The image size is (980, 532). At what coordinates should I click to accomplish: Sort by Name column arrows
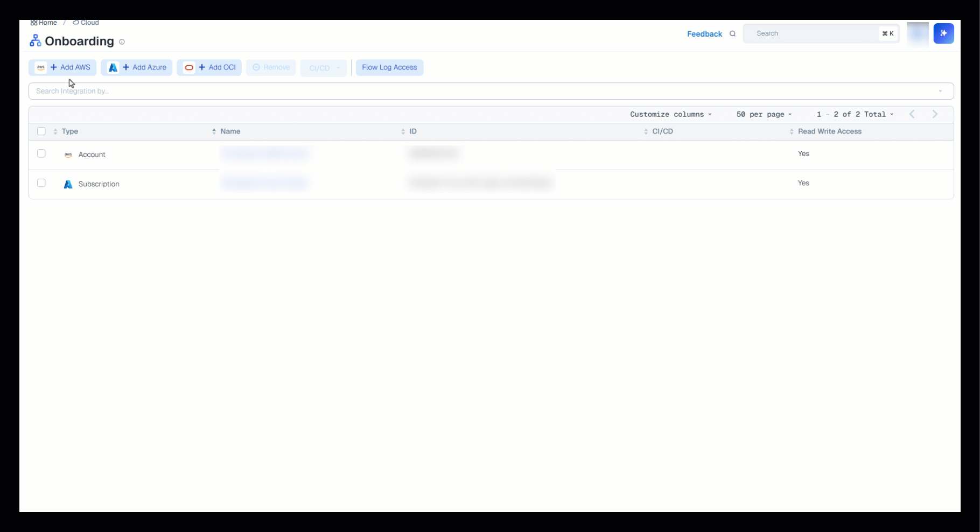tap(214, 131)
